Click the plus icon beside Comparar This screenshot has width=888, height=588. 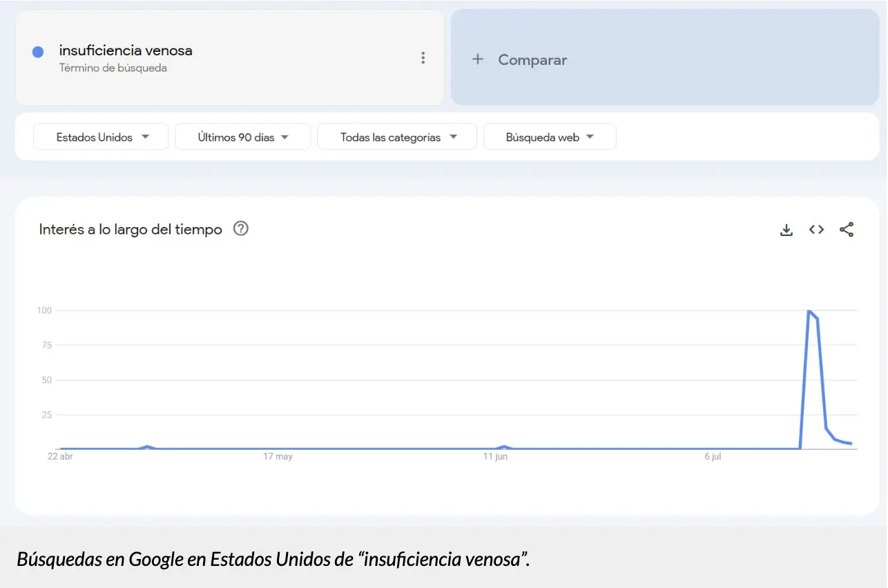click(x=477, y=59)
